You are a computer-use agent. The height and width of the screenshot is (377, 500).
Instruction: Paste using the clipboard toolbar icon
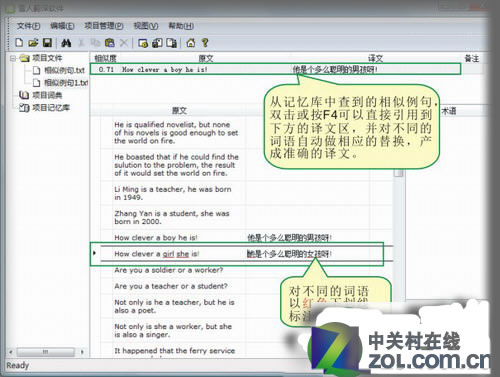[109, 43]
